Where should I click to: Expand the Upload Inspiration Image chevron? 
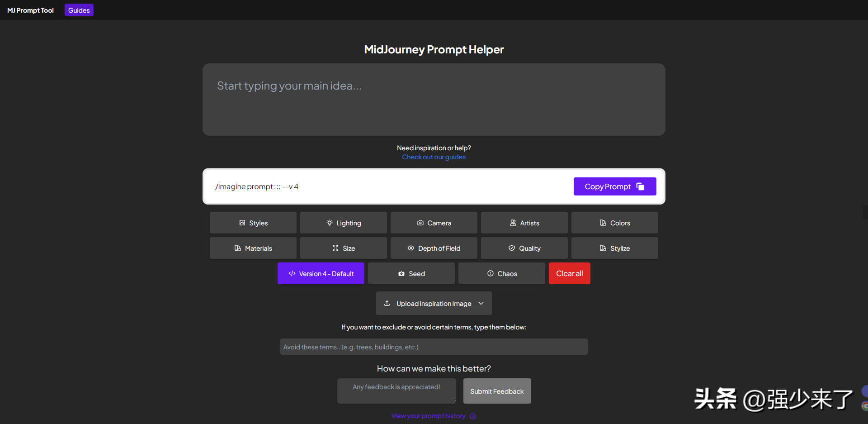[x=481, y=303]
